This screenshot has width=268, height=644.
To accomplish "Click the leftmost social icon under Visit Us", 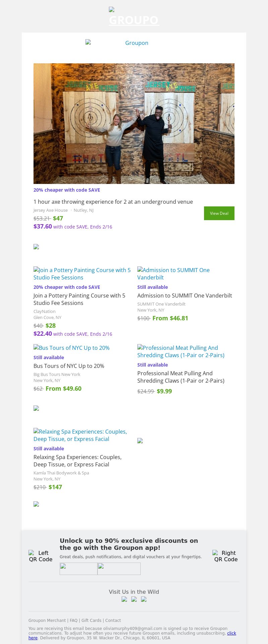I will 124,599.
